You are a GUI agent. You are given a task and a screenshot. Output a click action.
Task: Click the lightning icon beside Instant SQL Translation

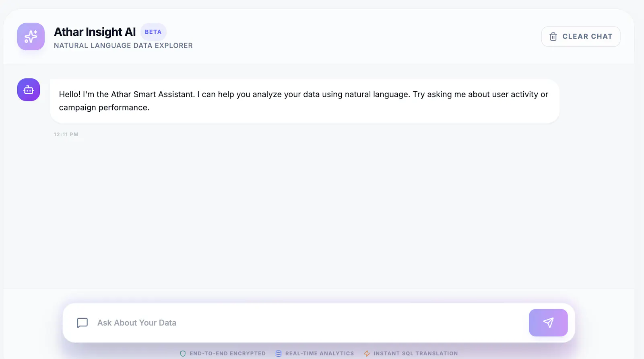pyautogui.click(x=367, y=354)
